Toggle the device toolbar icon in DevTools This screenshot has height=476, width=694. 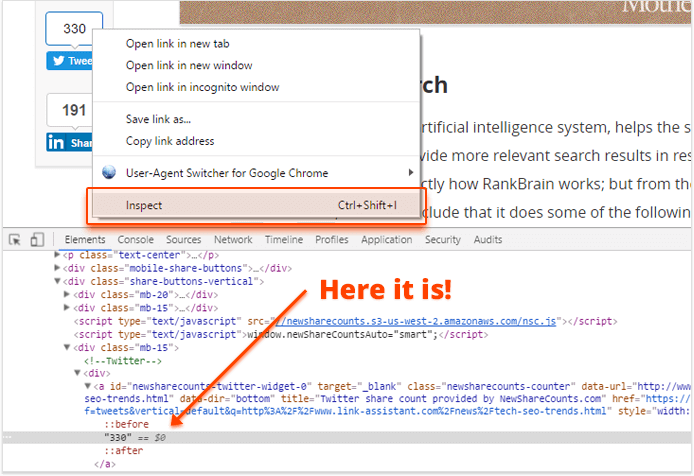tap(37, 240)
